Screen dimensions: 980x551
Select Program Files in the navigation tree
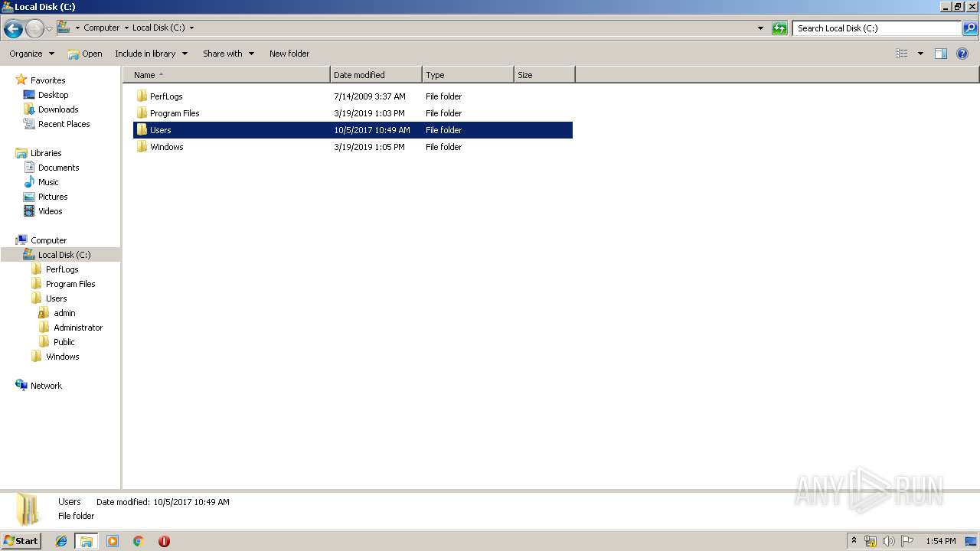coord(70,284)
